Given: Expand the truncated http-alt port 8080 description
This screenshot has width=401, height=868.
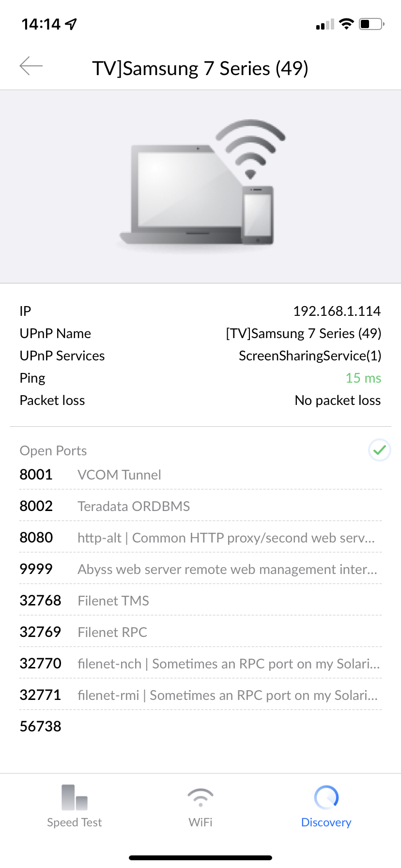Looking at the screenshot, I should (x=228, y=538).
